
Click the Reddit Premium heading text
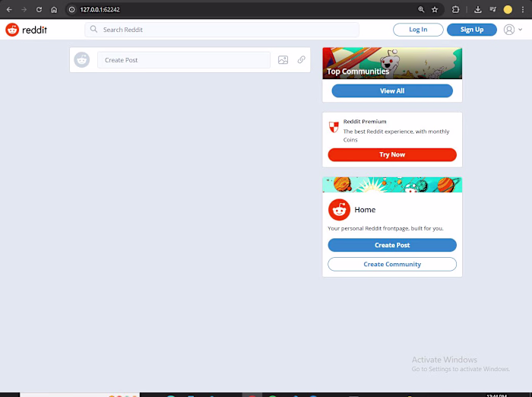365,121
